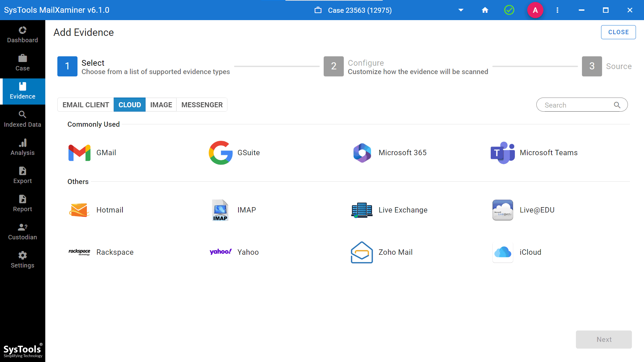Go to the Case sidebar section

pyautogui.click(x=22, y=63)
